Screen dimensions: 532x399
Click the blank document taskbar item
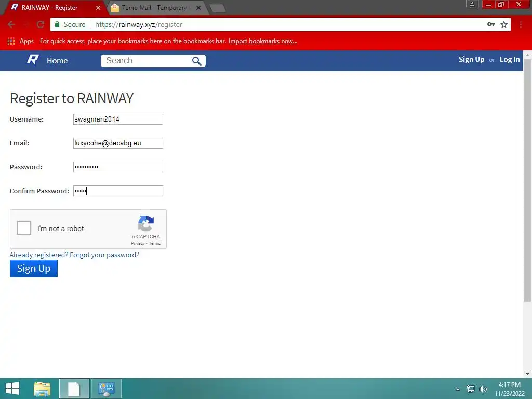click(x=74, y=389)
